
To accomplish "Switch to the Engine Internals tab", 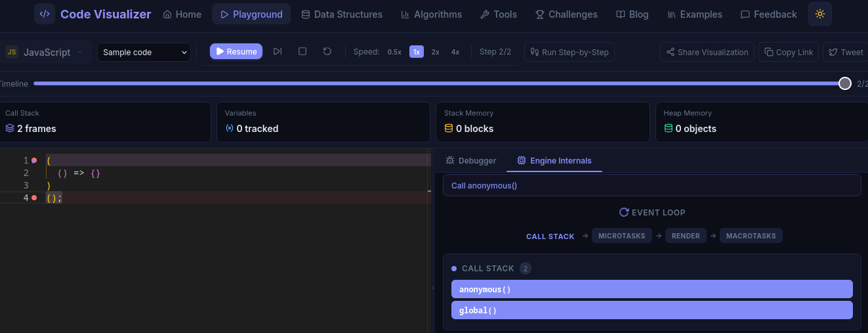I will pos(554,160).
